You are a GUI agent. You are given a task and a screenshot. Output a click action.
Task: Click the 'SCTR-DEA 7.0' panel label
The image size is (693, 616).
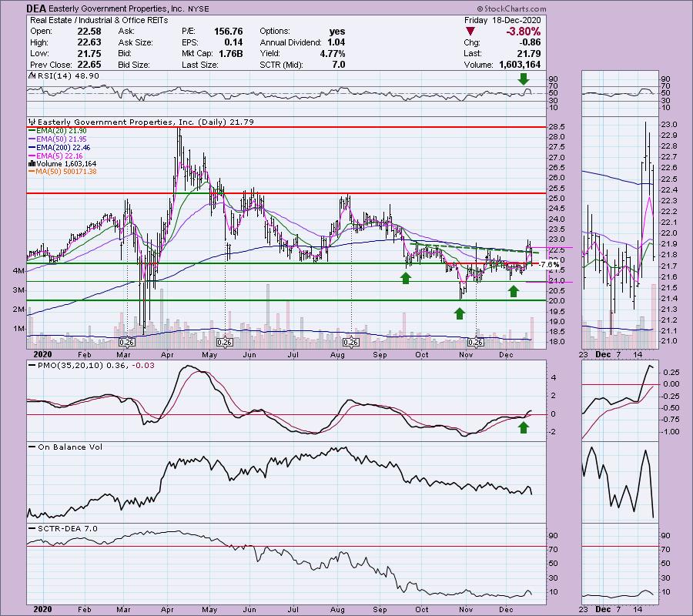click(x=67, y=528)
